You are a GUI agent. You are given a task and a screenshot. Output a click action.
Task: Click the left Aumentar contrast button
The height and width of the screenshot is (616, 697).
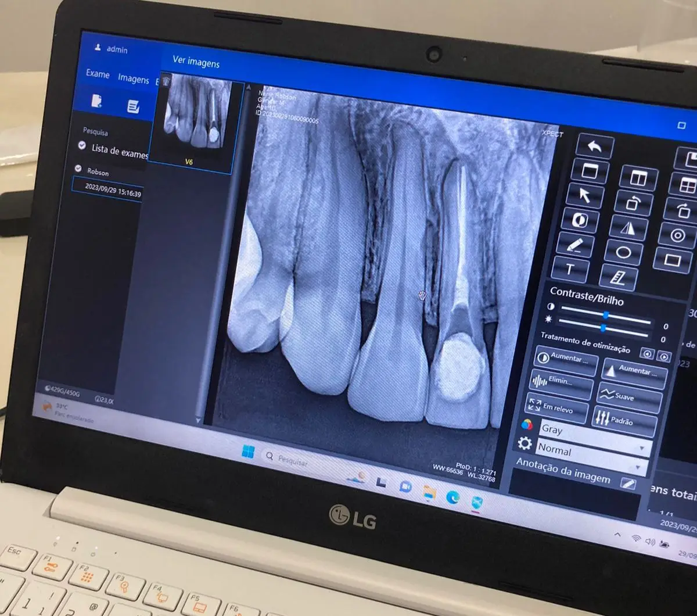565,360
